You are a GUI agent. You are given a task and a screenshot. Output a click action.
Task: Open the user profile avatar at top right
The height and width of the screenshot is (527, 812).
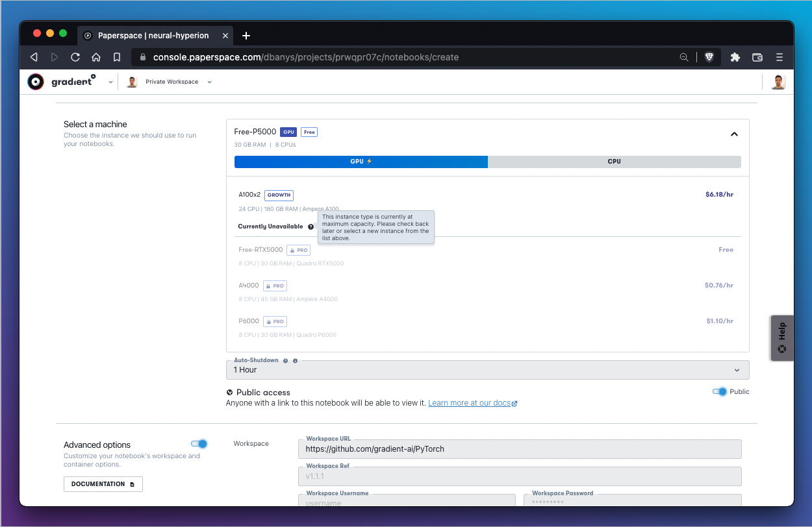pyautogui.click(x=779, y=82)
